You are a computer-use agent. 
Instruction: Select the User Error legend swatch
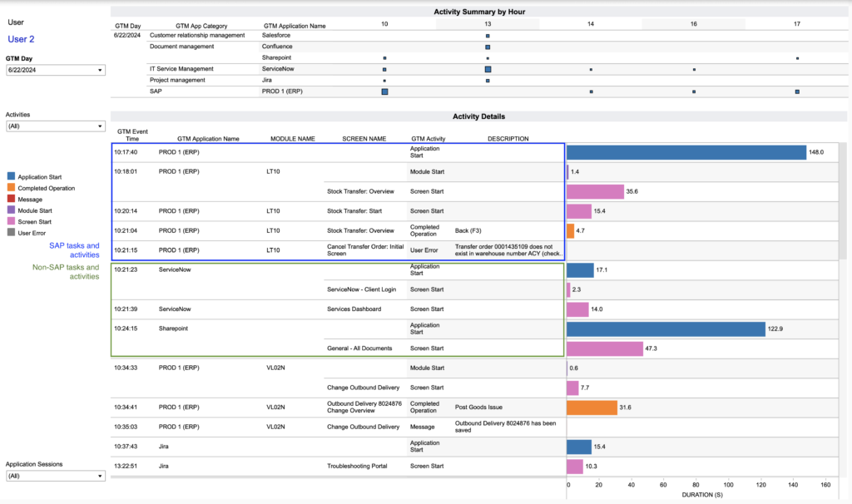(11, 232)
